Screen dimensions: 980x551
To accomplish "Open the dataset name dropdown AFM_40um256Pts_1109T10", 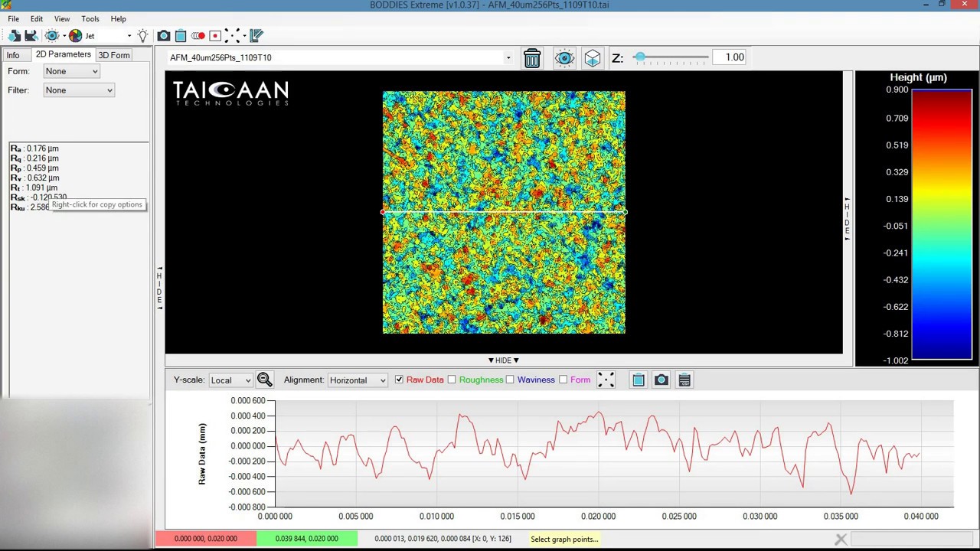I will pos(340,57).
